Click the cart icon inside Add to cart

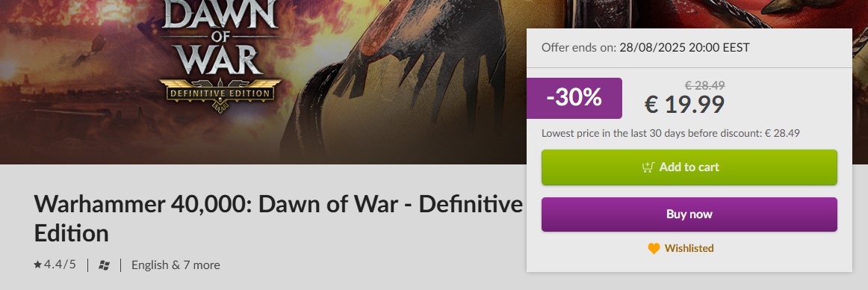pyautogui.click(x=648, y=167)
